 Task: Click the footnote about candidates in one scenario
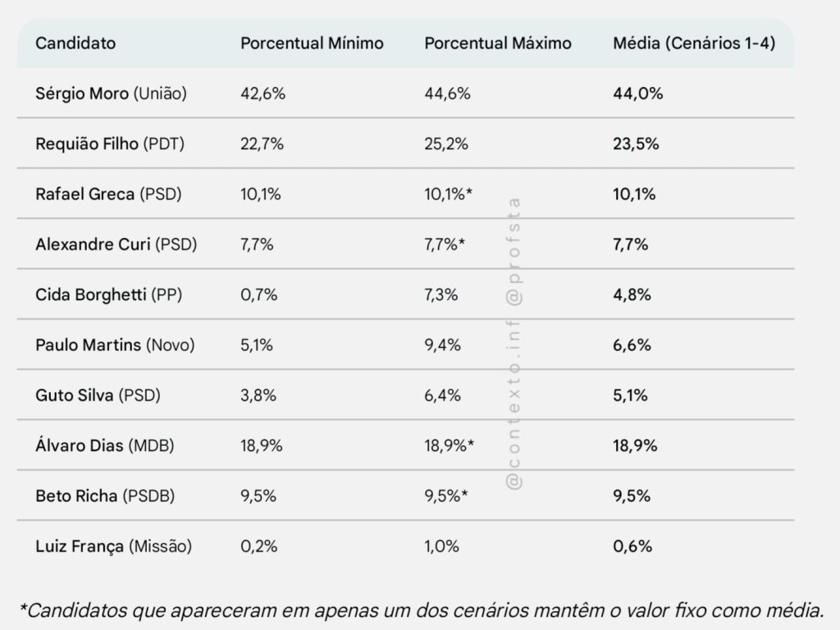pyautogui.click(x=420, y=609)
